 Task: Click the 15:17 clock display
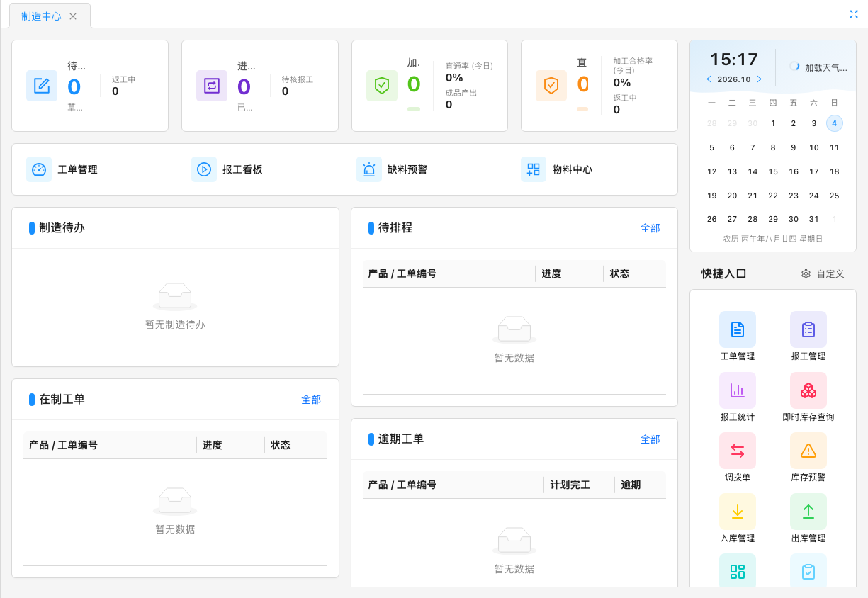coord(734,60)
